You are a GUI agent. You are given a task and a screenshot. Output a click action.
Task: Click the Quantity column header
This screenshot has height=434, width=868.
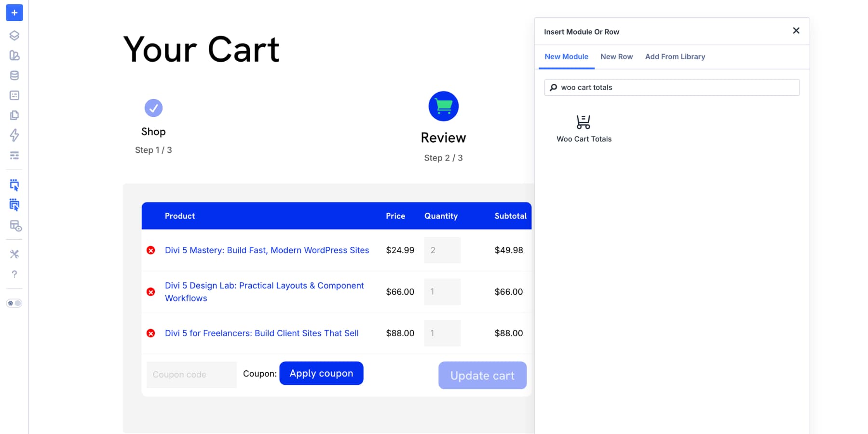click(x=441, y=216)
